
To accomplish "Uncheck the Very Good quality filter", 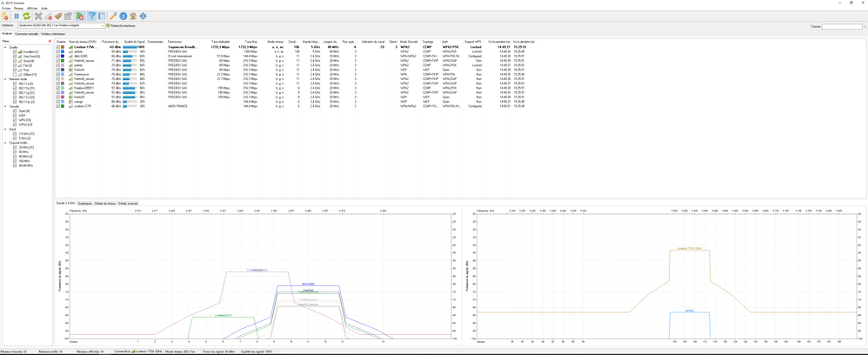I will (15, 57).
